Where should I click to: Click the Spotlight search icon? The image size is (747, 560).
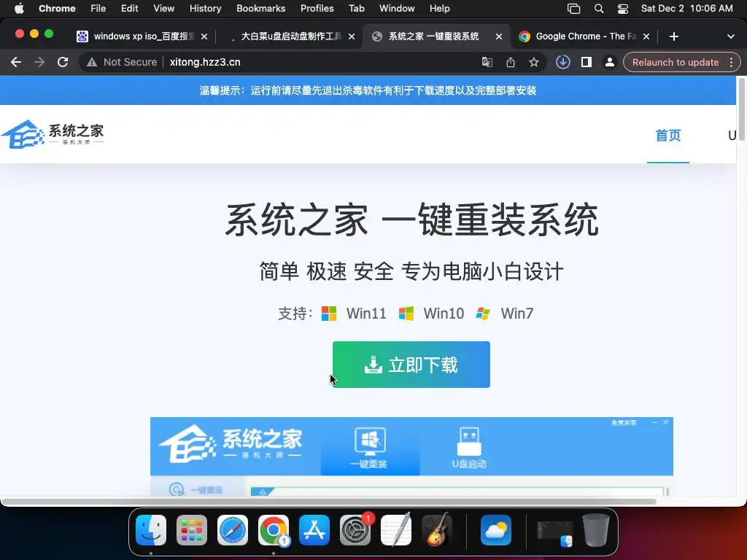[x=599, y=9]
